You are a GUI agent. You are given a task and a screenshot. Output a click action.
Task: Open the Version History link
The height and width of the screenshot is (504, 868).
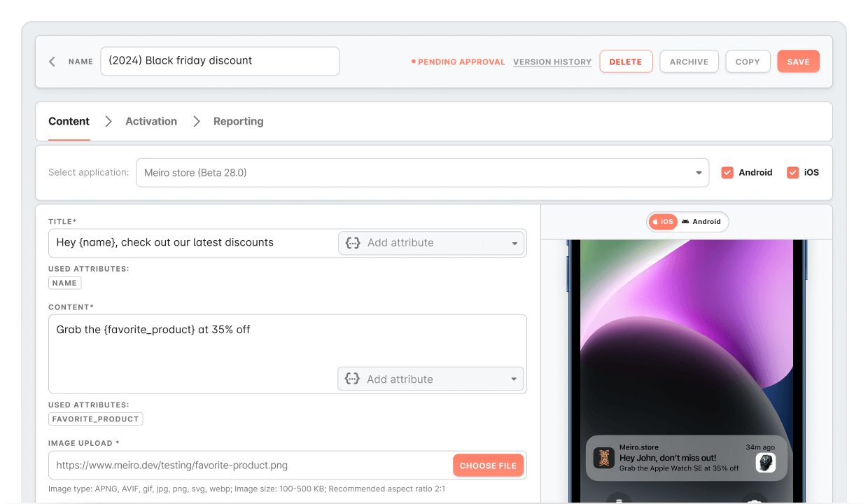coord(552,62)
